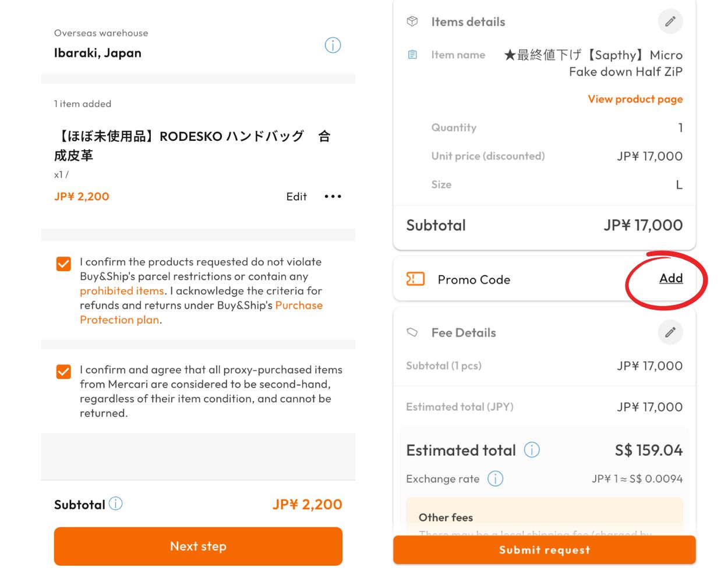The image size is (728, 582).
Task: Click the tag icon next to Fee Details
Action: [412, 332]
